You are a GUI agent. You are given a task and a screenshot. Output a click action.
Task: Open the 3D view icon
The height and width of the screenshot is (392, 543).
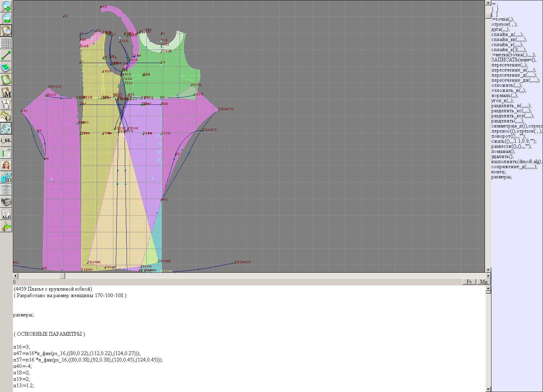[6, 177]
